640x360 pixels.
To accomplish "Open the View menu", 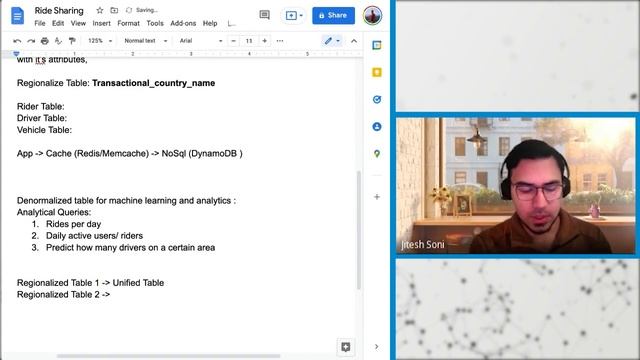I will (78, 23).
